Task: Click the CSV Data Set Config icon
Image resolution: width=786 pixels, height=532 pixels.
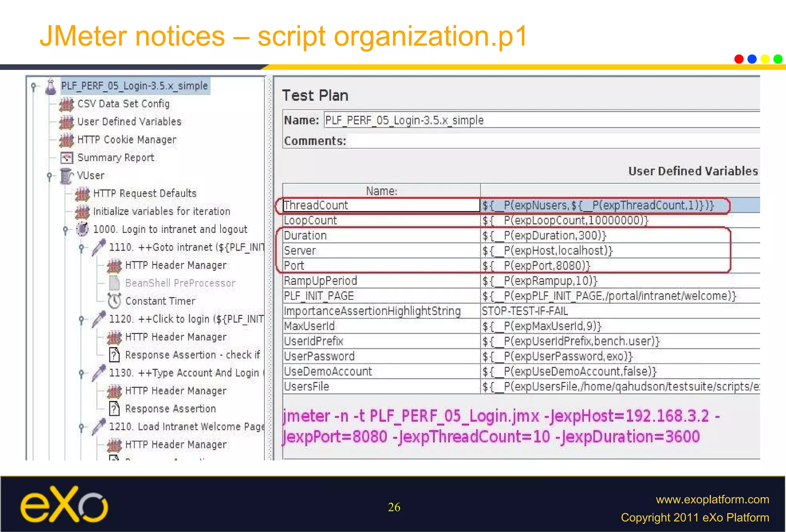Action: tap(67, 104)
